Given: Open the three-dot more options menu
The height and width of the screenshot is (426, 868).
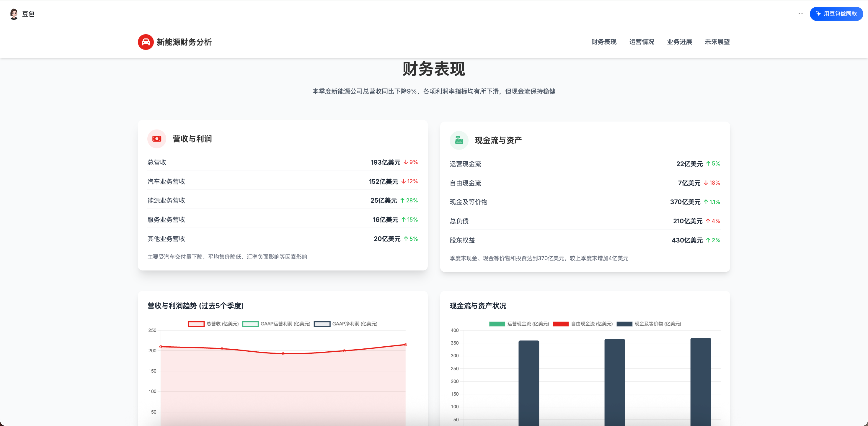Looking at the screenshot, I should click(x=801, y=14).
